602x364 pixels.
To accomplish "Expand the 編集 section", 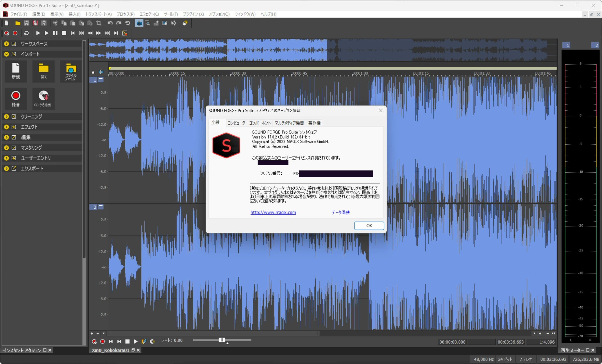I will point(7,137).
